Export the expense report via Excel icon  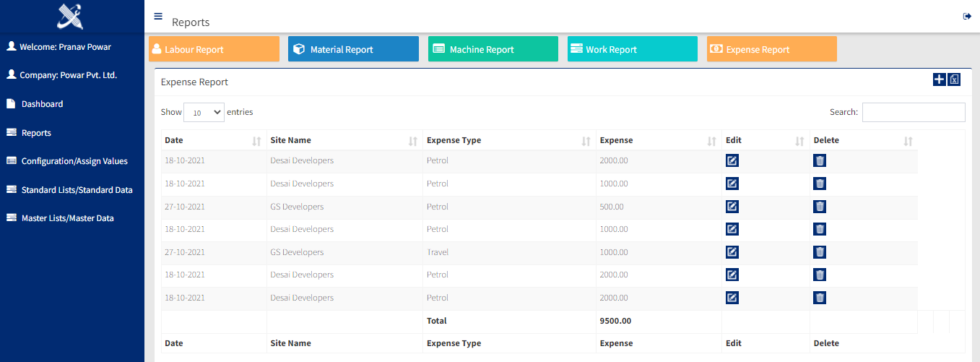coord(954,79)
